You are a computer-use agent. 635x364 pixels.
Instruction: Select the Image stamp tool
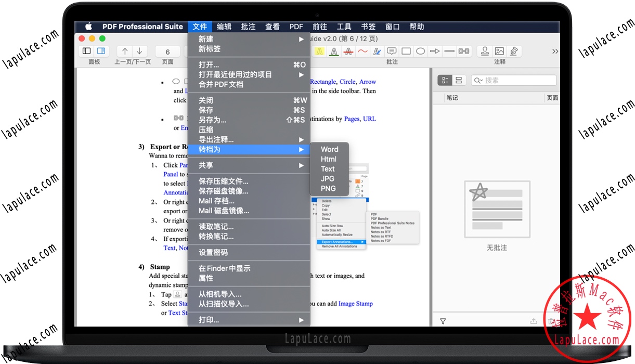point(499,51)
